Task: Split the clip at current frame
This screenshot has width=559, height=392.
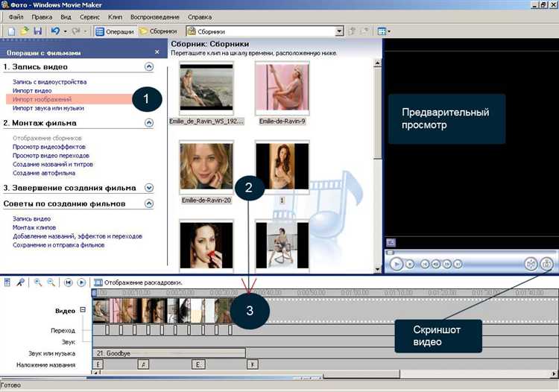Action: pos(531,264)
